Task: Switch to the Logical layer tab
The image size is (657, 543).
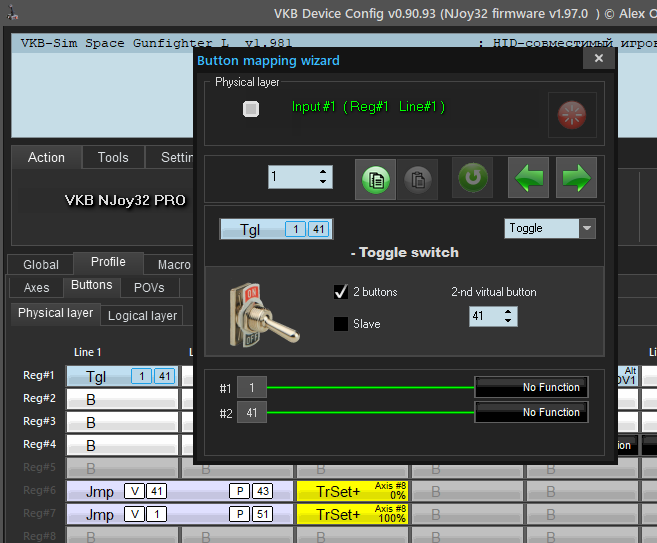Action: point(142,315)
